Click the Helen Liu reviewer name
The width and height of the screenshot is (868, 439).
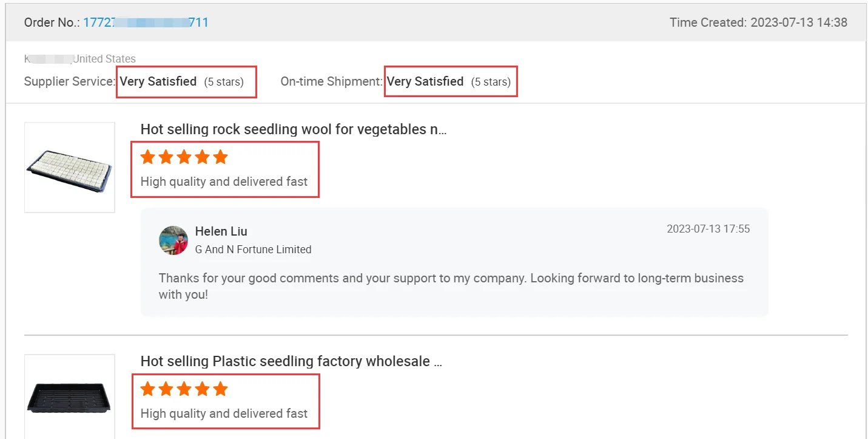click(221, 231)
